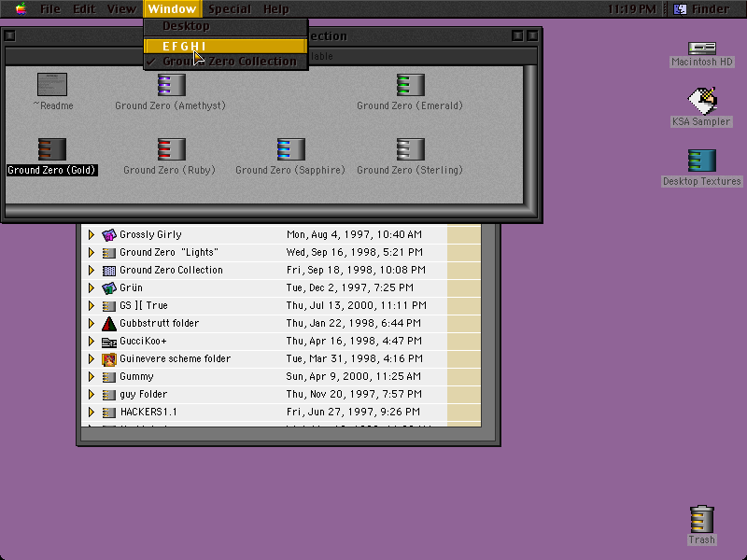
Task: Click the Grossly Girly modified date
Action: [x=354, y=235]
